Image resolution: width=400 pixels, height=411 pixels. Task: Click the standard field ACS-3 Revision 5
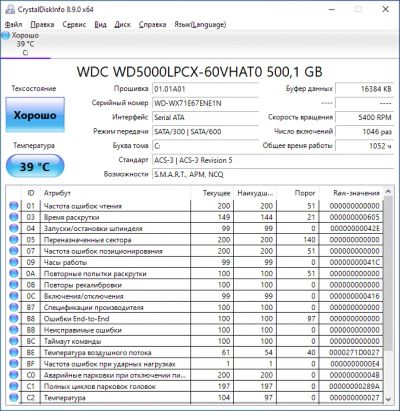[x=273, y=160]
